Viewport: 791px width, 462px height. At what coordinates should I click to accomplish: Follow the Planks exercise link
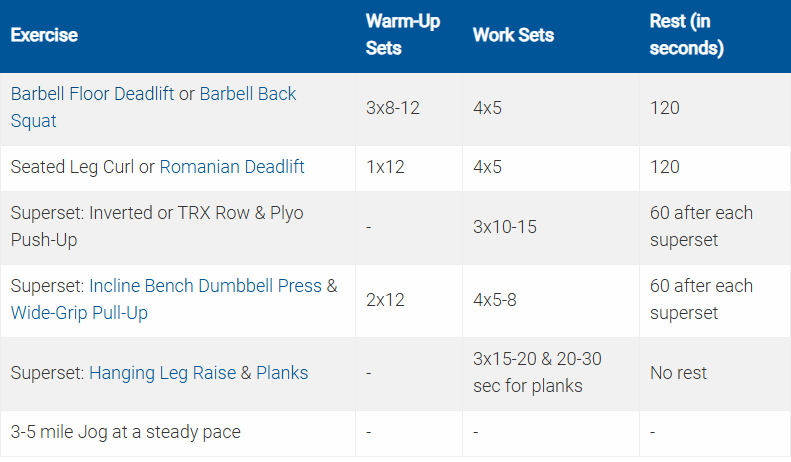pyautogui.click(x=282, y=373)
